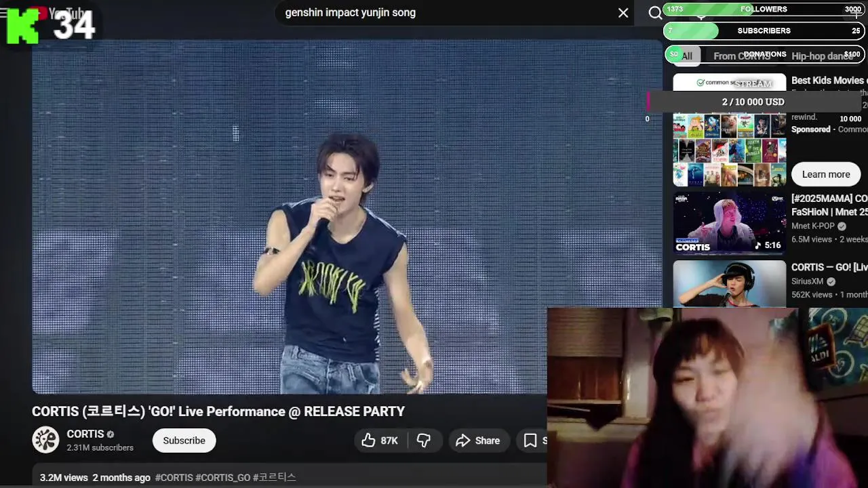Open the CORTIS channel avatar
Image resolution: width=868 pixels, height=488 pixels.
coord(45,440)
